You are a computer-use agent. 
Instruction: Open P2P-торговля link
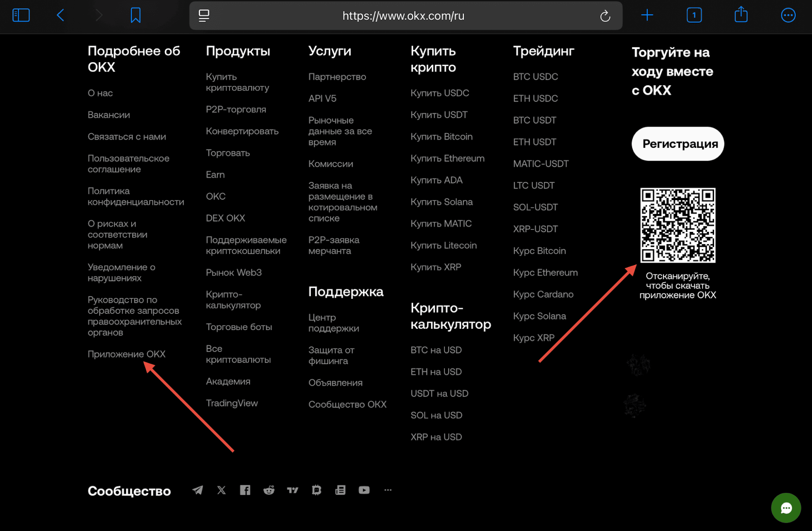(236, 109)
